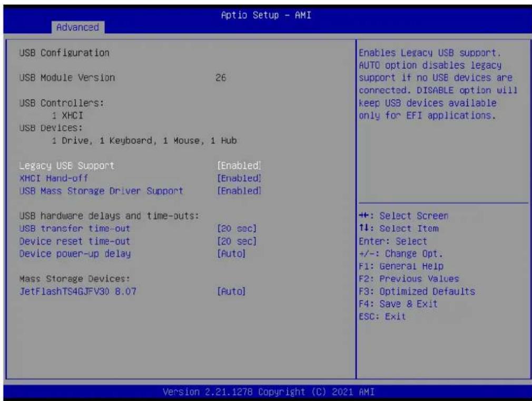Click the Enables Legacy USB support help text
Viewport: 532px width, 401px height.
(438, 84)
